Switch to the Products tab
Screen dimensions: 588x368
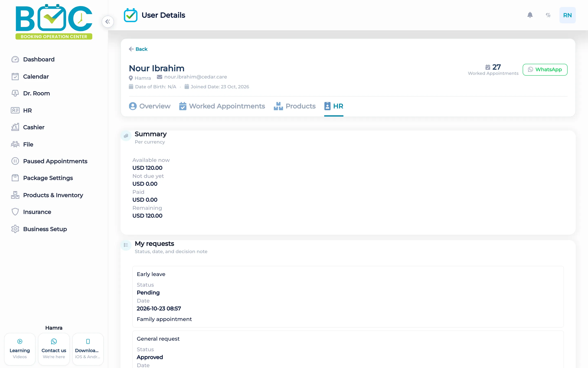(294, 106)
